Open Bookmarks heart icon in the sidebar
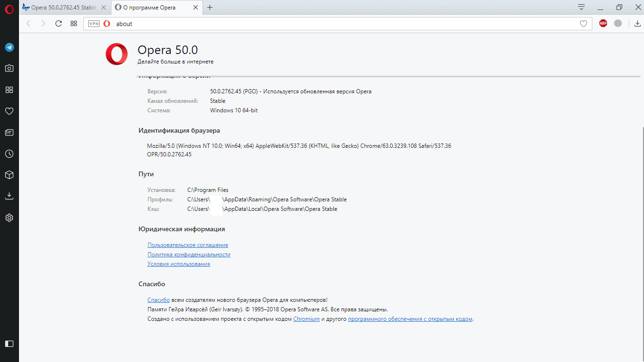 [9, 111]
